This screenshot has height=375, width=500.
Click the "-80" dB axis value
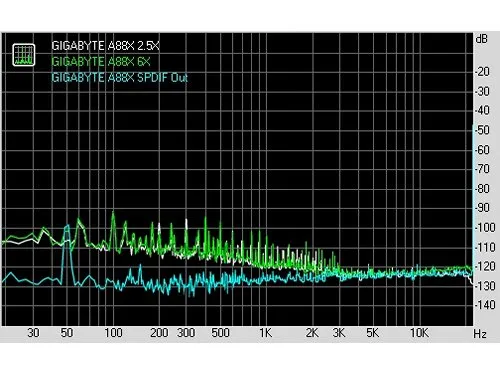(x=482, y=189)
